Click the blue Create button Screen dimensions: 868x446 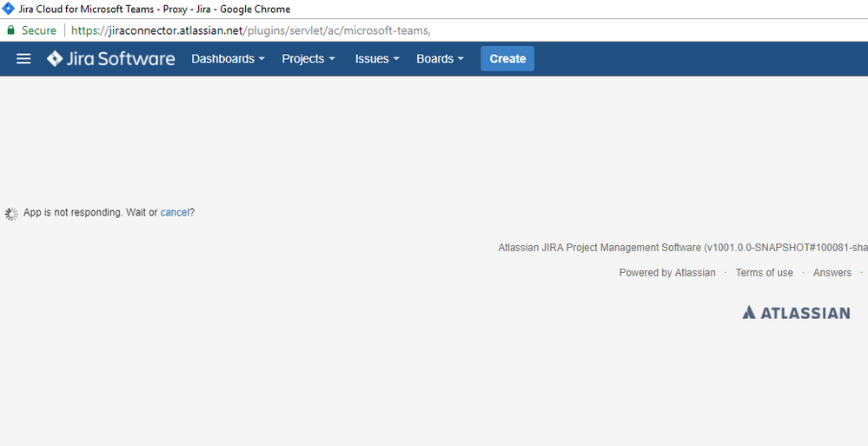(x=507, y=59)
